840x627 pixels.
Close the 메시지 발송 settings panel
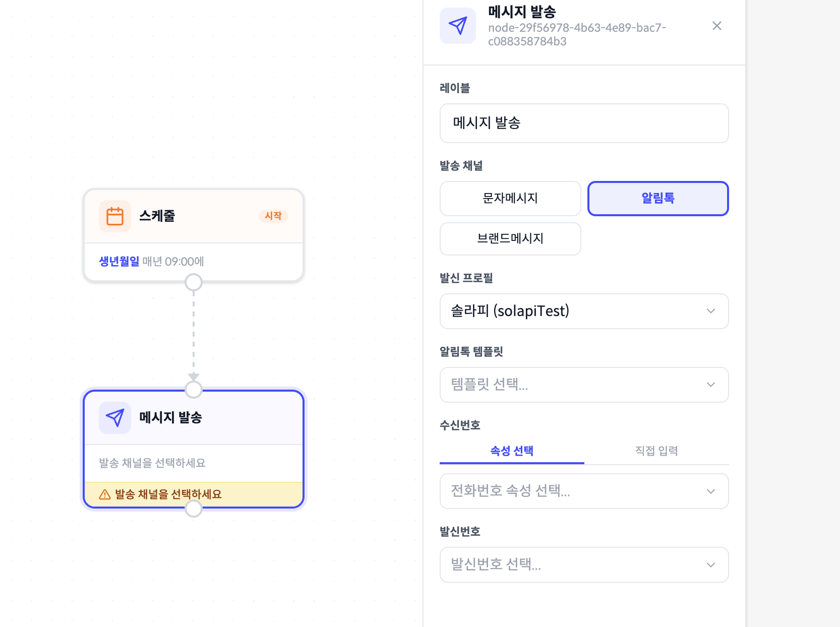point(716,26)
